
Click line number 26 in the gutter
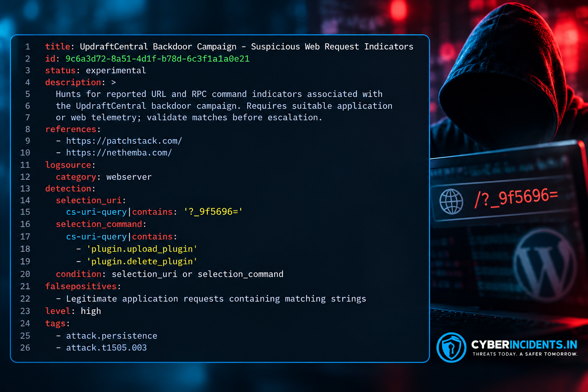pos(25,348)
